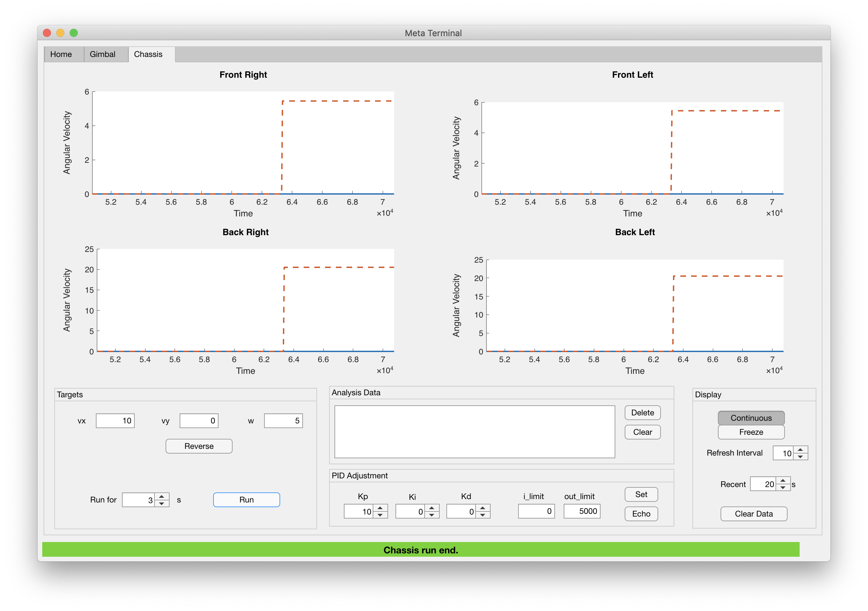Screen dimensions: 868x611
Task: Click the Run button
Action: click(246, 499)
